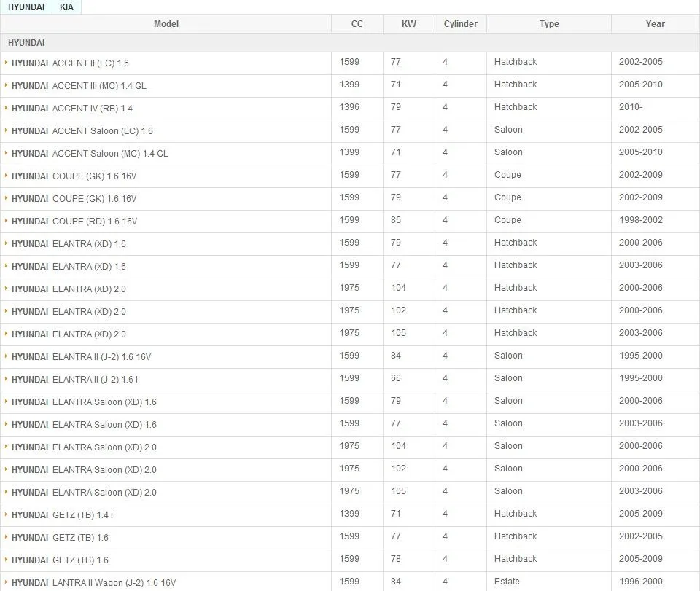This screenshot has width=700, height=591.
Task: Open GETZ (TB) 1.6 row with 78 KW
Action: pyautogui.click(x=60, y=560)
